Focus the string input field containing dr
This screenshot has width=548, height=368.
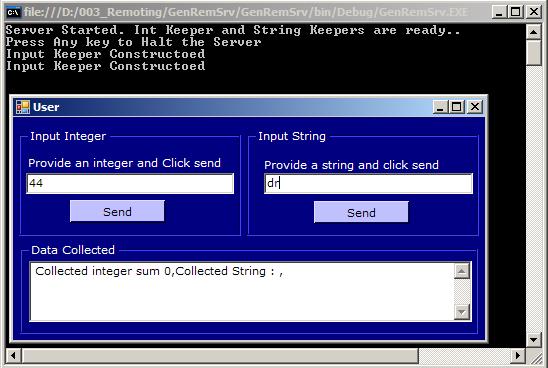368,183
